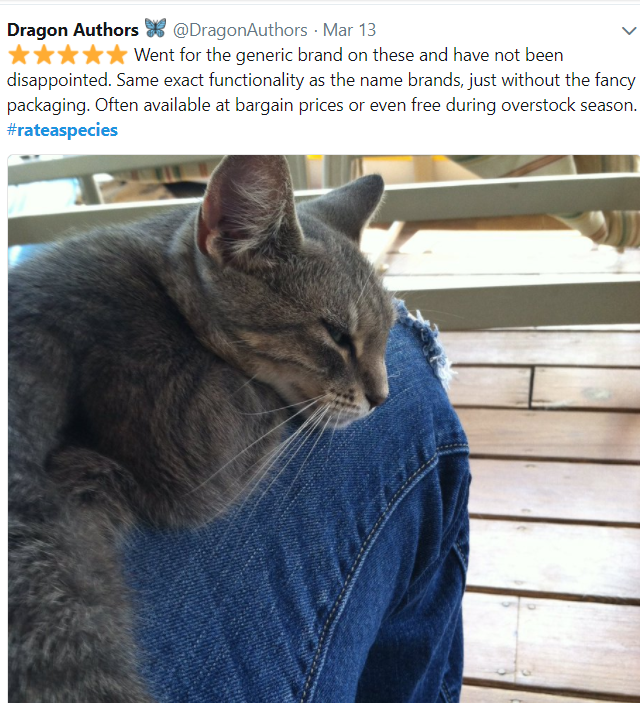
Task: Click the blue denim jeans in the photo
Action: [x=314, y=560]
